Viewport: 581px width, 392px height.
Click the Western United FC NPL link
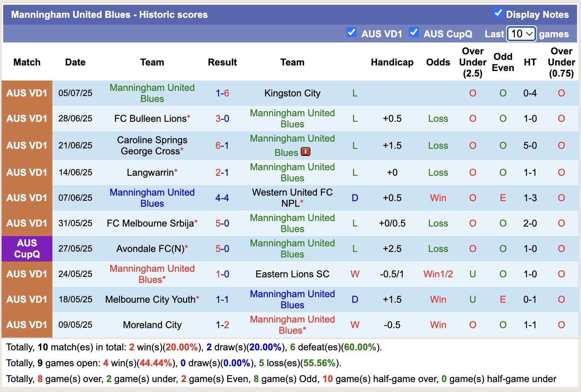292,198
